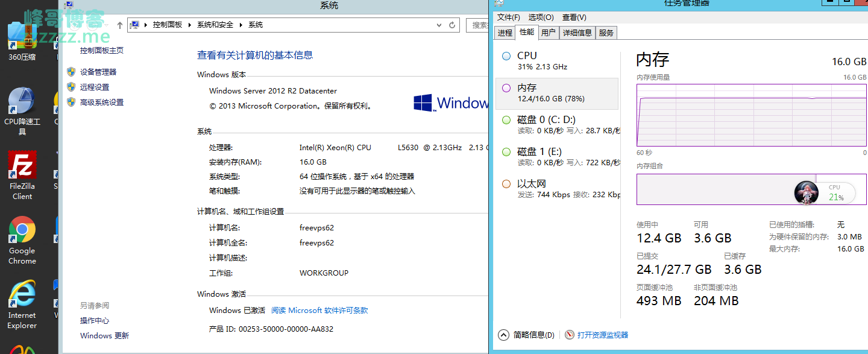Click the System window title bar icon

click(x=69, y=5)
